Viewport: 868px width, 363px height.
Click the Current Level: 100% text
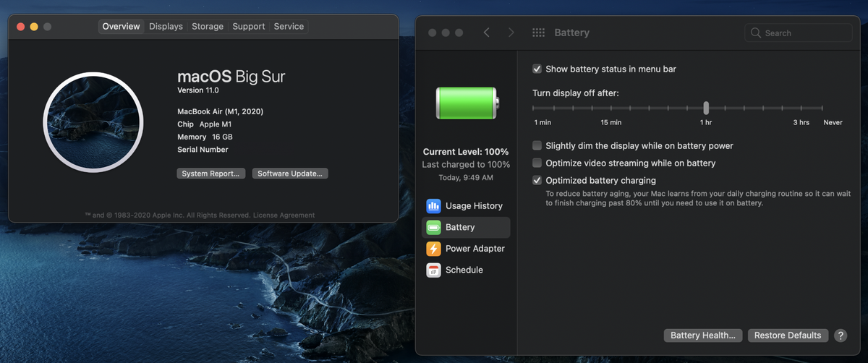click(x=466, y=152)
